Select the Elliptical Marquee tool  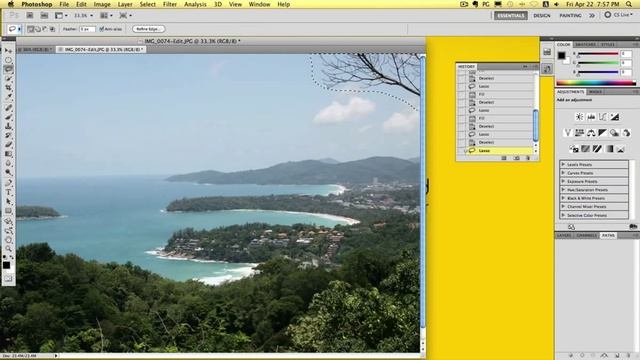[8, 60]
